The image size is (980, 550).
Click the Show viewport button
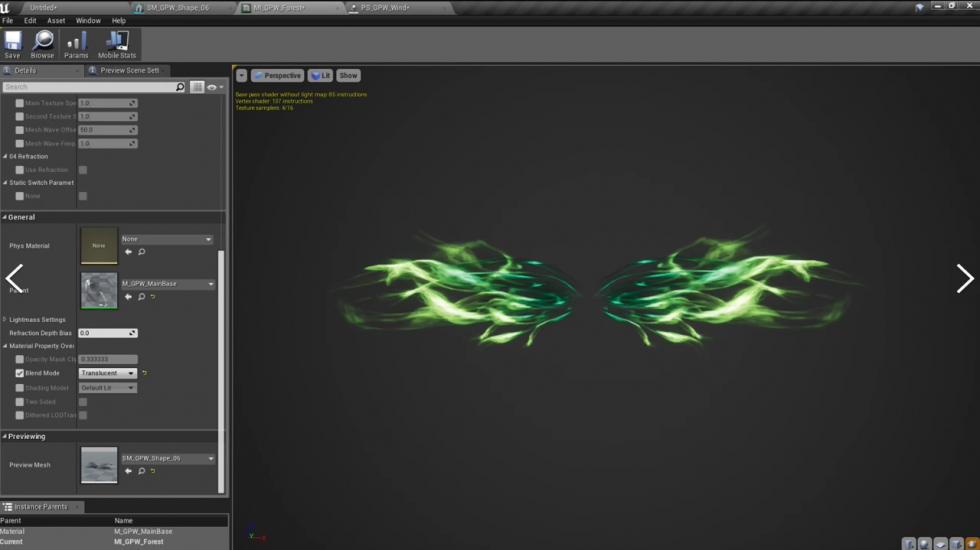tap(348, 76)
